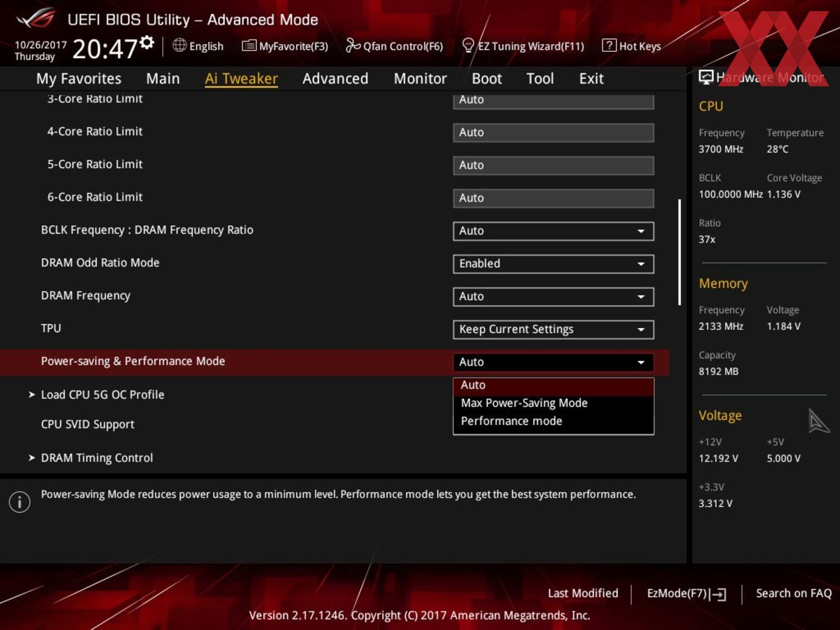Click the settings list vertical scrollbar

679,252
